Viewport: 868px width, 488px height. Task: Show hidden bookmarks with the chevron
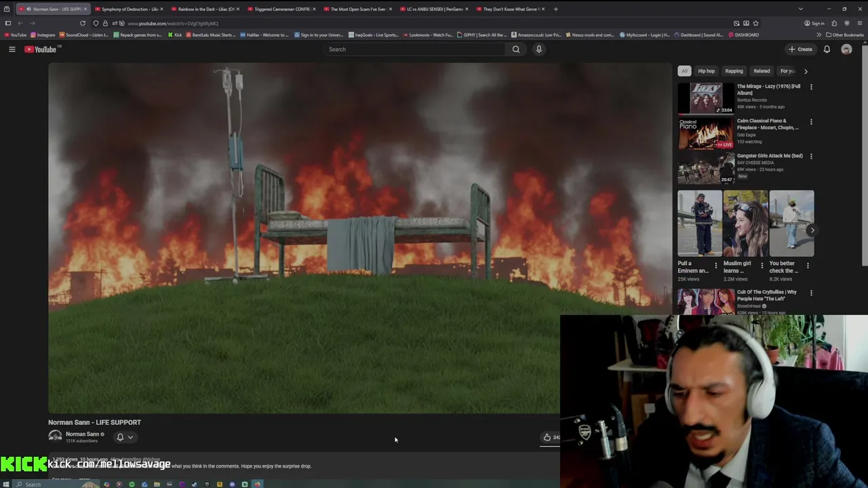(x=818, y=35)
